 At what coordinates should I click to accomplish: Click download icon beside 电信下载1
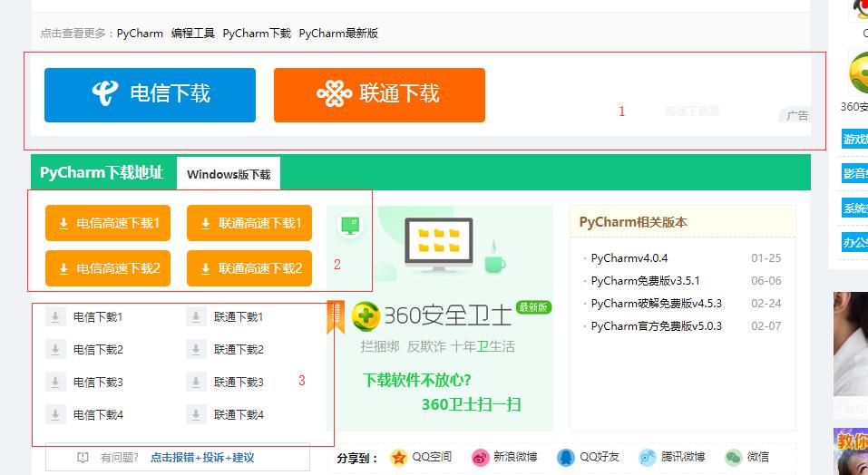55,317
